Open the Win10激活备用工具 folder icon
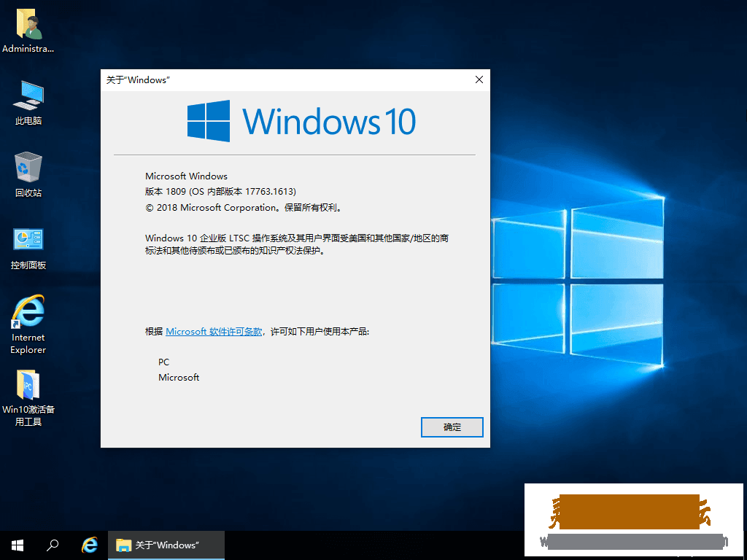 (28, 398)
